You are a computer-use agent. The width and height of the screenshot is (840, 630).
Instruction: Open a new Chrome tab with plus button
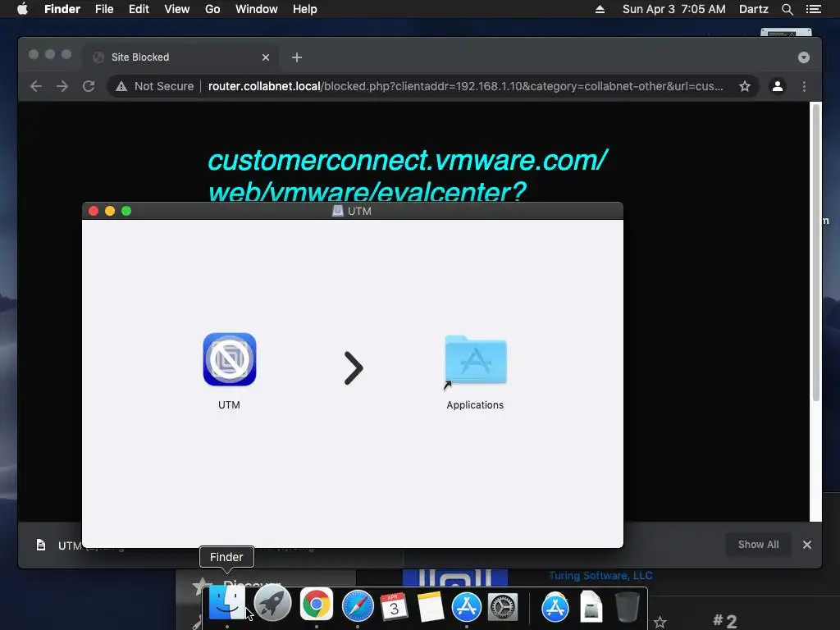297,57
